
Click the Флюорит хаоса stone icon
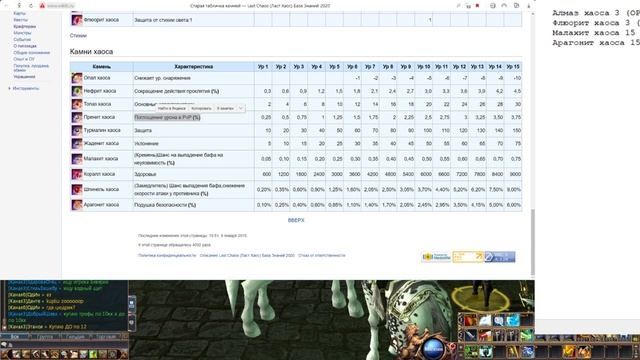click(x=77, y=20)
